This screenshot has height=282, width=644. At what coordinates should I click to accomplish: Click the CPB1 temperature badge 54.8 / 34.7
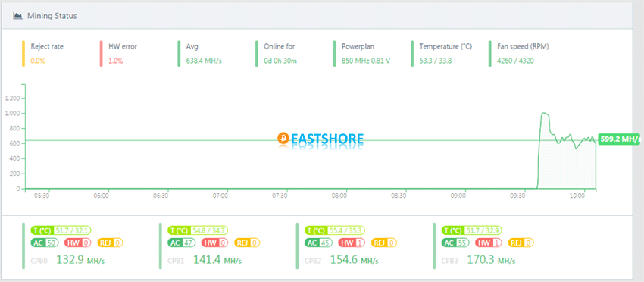click(198, 231)
